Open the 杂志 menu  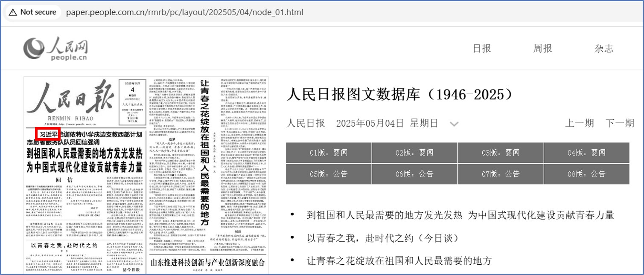click(x=604, y=48)
